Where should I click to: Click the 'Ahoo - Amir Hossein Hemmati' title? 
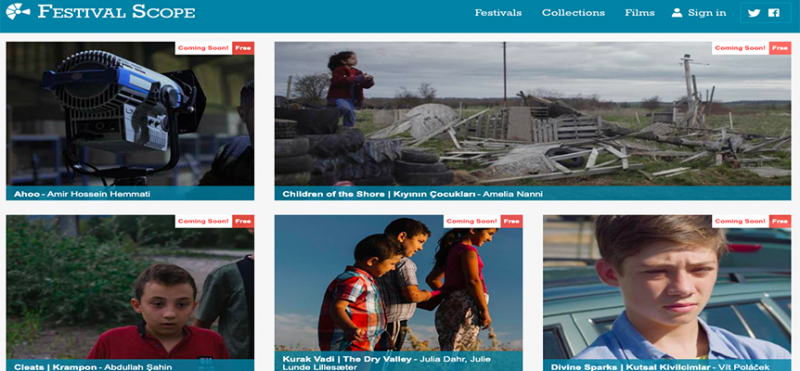(82, 194)
